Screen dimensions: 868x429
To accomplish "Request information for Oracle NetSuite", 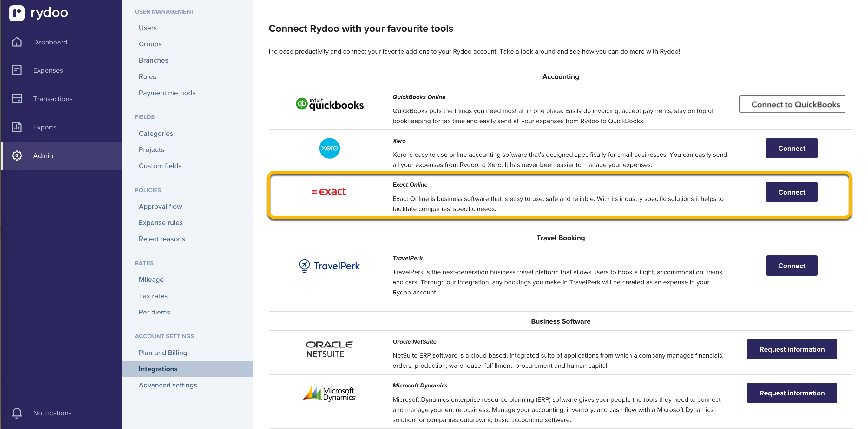I will 792,349.
